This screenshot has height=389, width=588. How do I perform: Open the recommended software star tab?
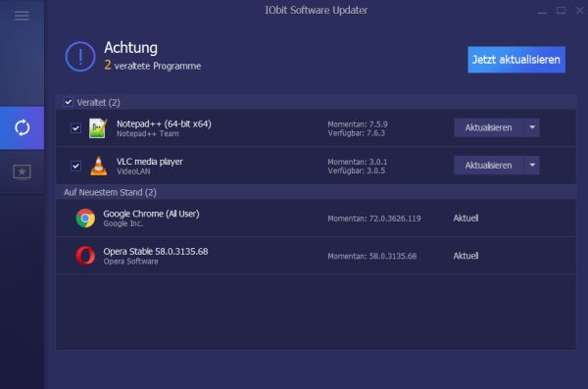[22, 171]
